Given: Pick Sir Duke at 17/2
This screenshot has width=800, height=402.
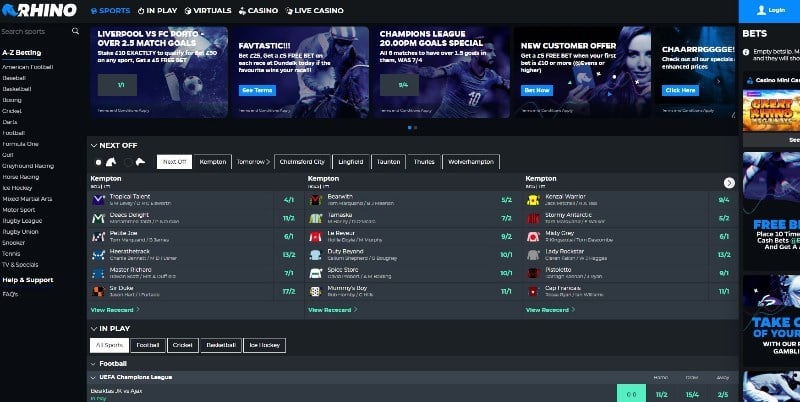Looking at the screenshot, I should [289, 291].
